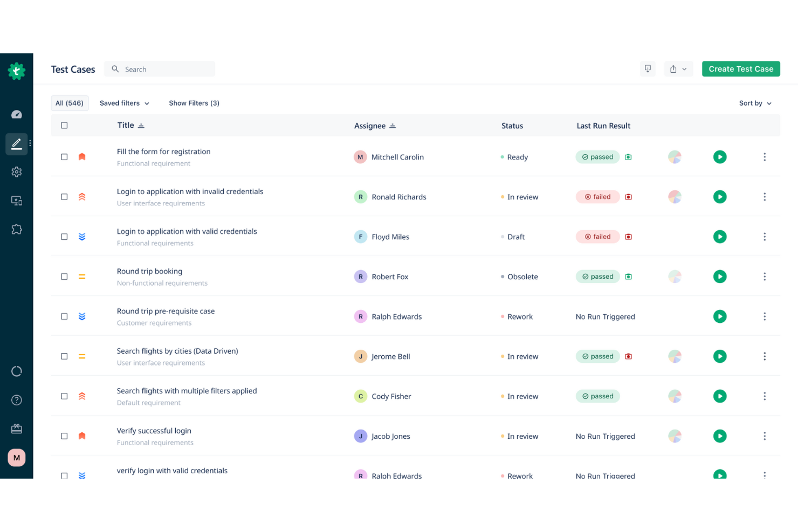Open the test lab devices panel
The height and width of the screenshot is (532, 798).
(17, 201)
